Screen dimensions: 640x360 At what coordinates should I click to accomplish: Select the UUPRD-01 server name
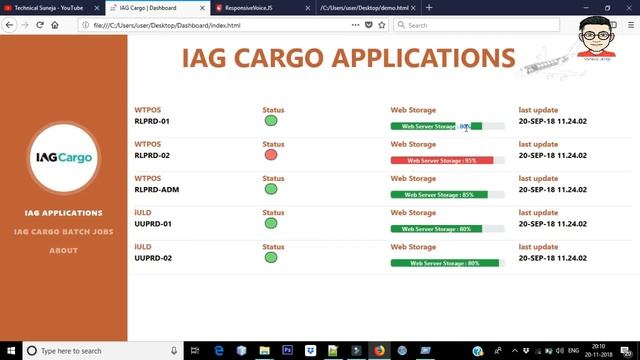point(153,224)
